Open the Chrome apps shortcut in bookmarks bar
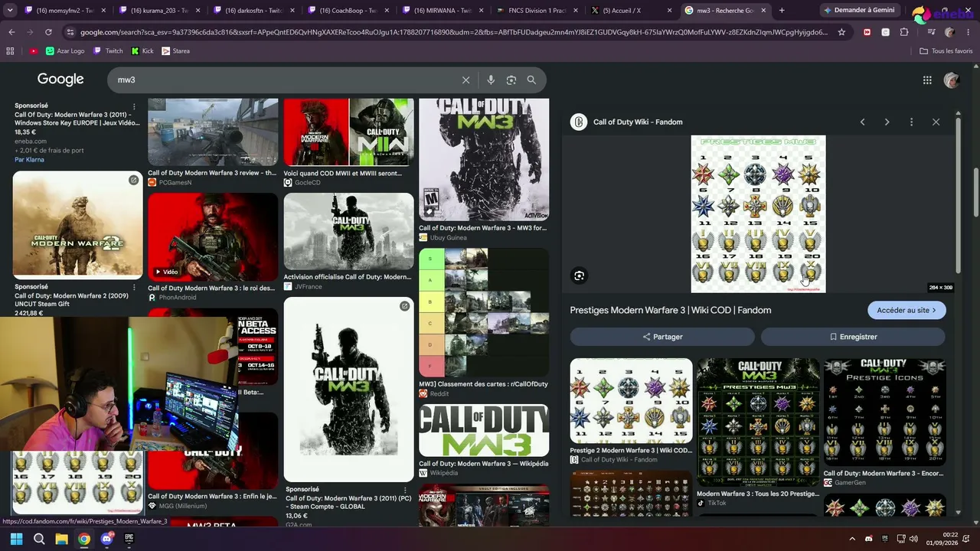The height and width of the screenshot is (551, 980). [10, 51]
